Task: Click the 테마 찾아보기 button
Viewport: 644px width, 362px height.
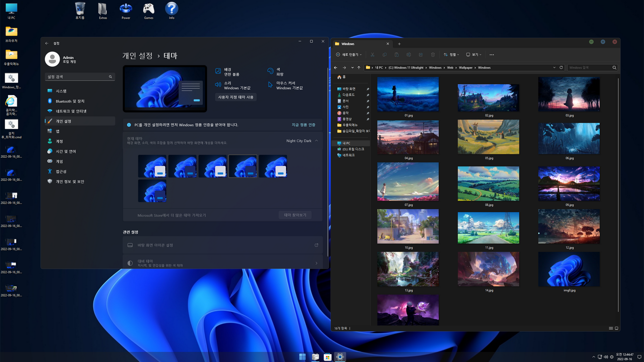Action: click(x=295, y=215)
